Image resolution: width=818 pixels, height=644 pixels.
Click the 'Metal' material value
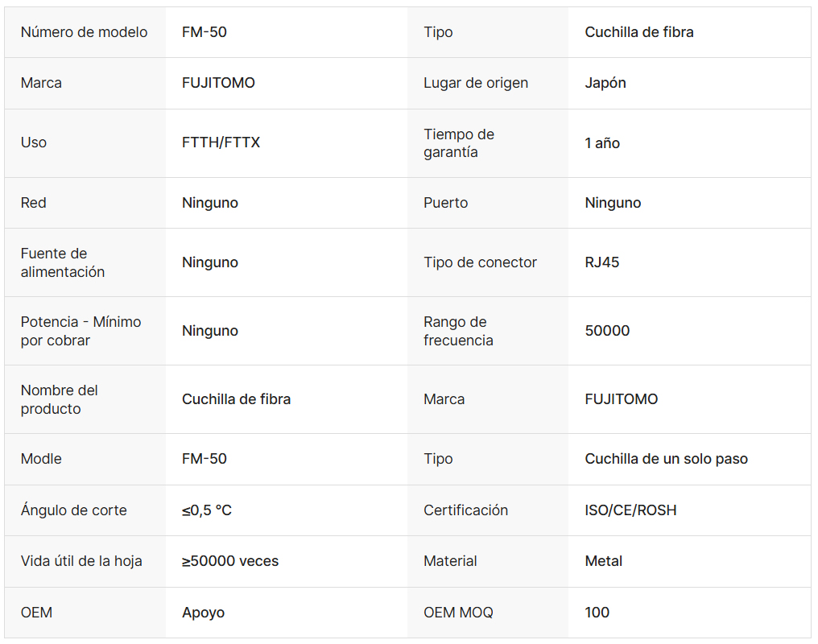tap(604, 561)
